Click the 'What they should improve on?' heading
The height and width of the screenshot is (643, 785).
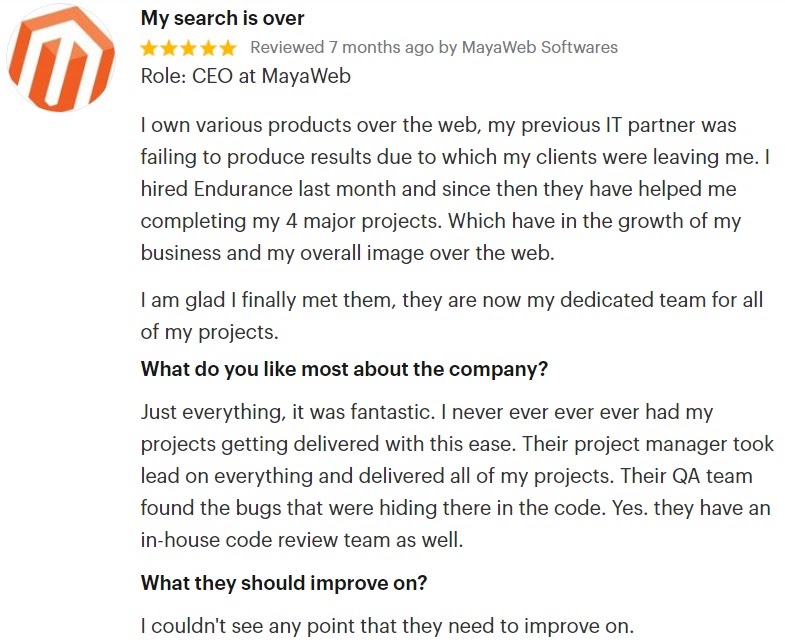point(284,583)
